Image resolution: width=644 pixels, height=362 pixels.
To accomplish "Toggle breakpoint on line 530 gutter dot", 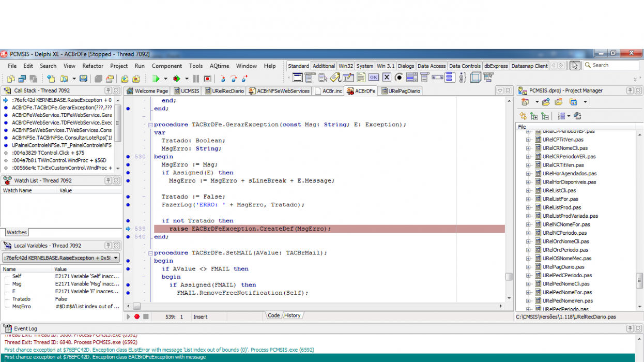I will (128, 157).
